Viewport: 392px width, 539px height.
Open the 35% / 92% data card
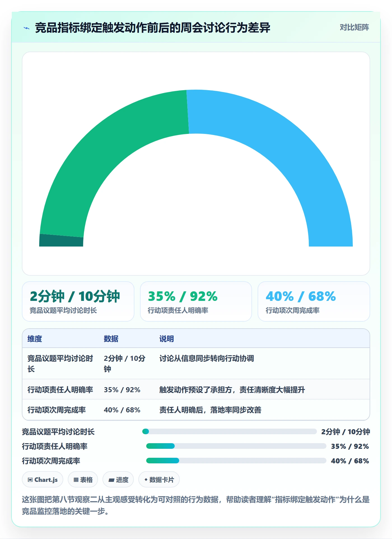(196, 301)
